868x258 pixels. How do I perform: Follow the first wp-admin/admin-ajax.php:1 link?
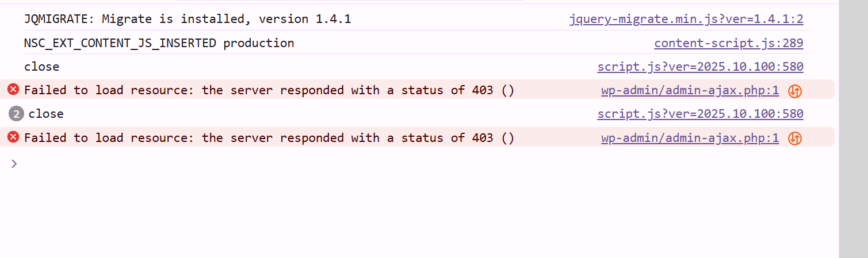tap(690, 90)
